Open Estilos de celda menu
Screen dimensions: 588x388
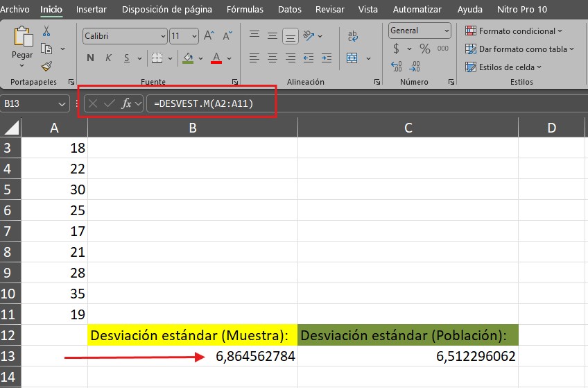503,67
